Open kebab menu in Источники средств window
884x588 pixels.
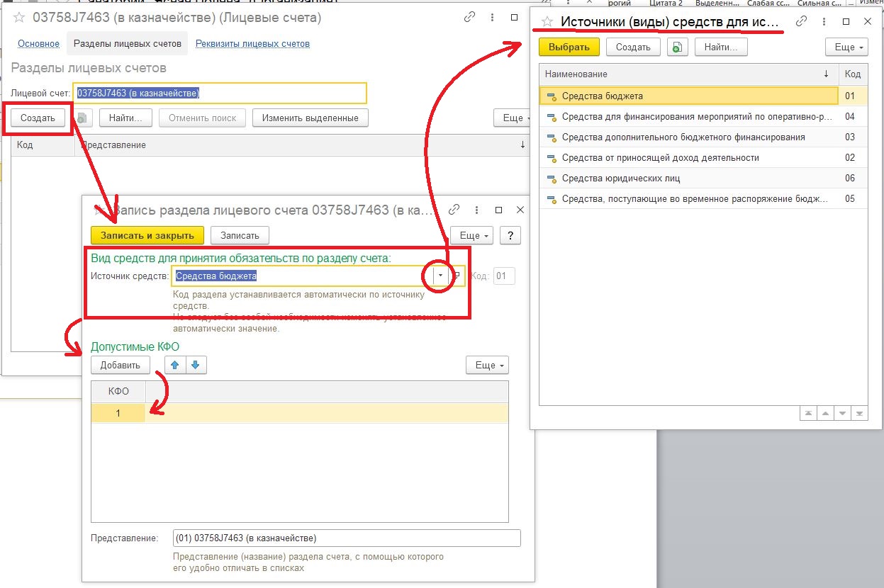coord(824,21)
